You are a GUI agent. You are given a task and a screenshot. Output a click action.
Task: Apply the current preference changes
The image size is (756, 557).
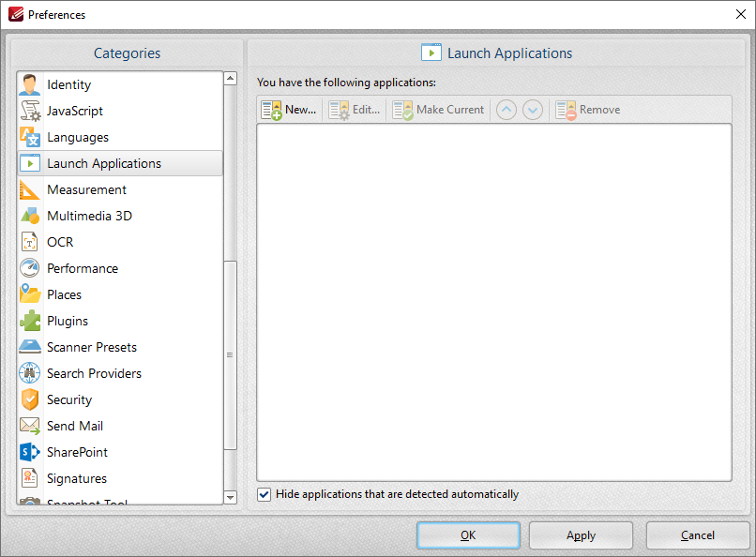[x=581, y=535]
